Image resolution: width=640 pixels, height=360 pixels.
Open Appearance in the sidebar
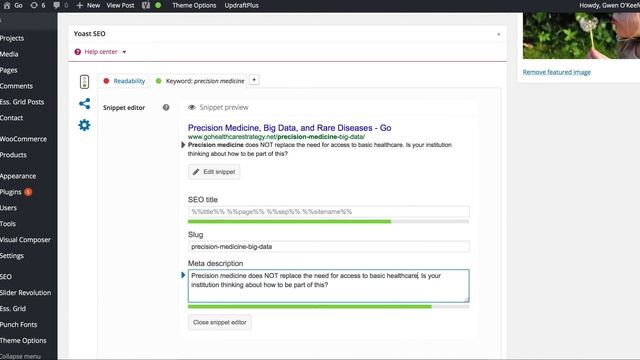[18, 176]
